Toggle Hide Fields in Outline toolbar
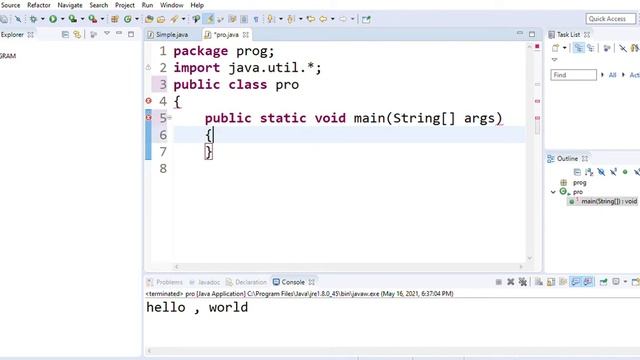Image resolution: width=640 pixels, height=360 pixels. point(601,172)
